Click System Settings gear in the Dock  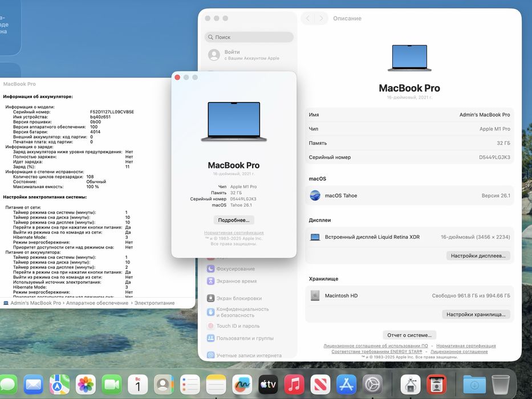[372, 385]
